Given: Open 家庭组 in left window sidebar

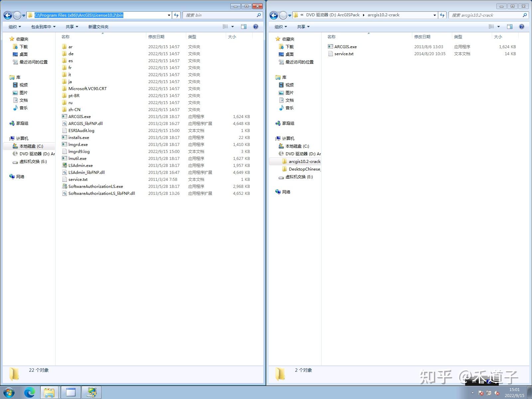Looking at the screenshot, I should (x=22, y=123).
